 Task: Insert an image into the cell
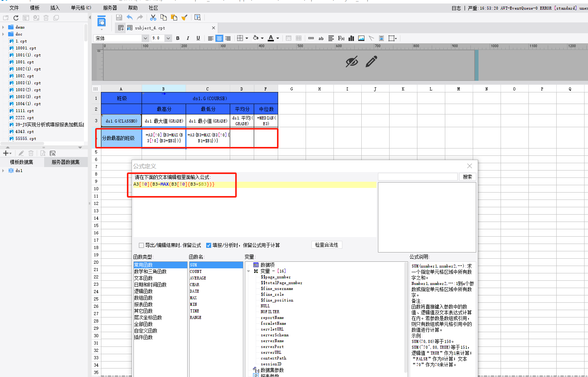[x=361, y=38]
